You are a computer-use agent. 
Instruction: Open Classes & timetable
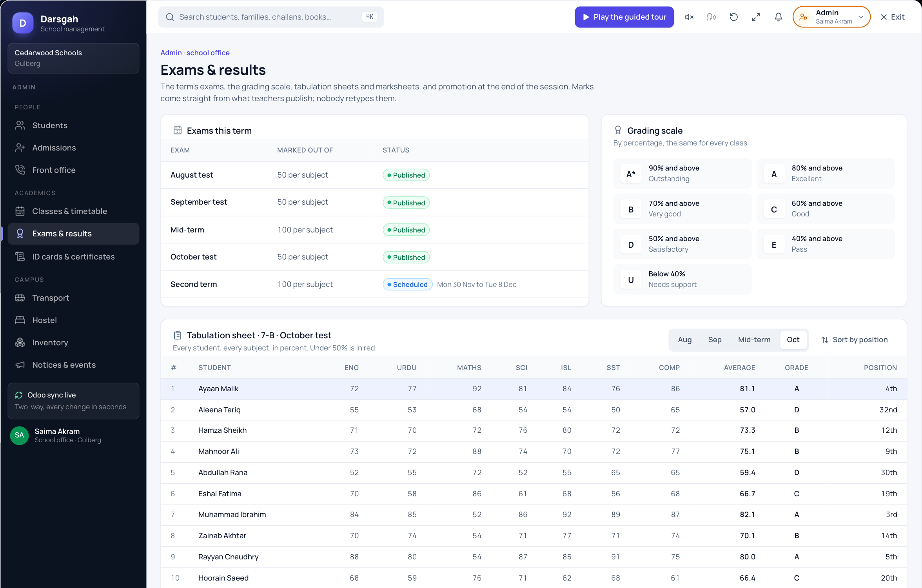pyautogui.click(x=73, y=211)
